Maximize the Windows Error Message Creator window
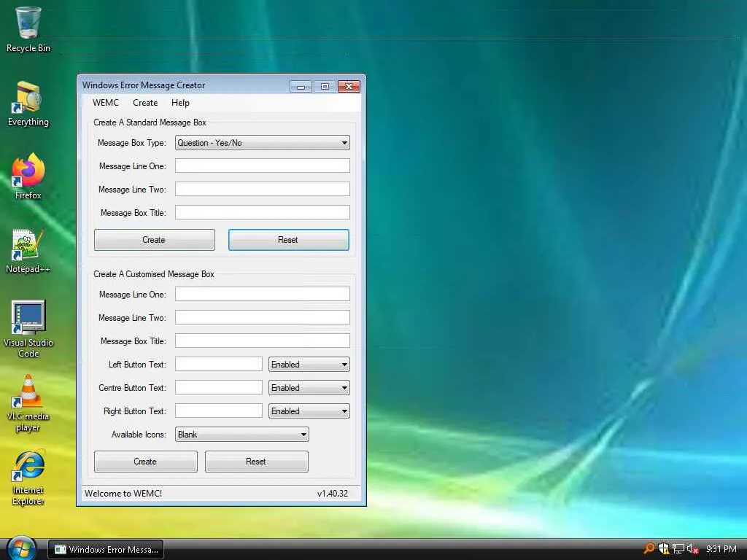 tap(325, 87)
